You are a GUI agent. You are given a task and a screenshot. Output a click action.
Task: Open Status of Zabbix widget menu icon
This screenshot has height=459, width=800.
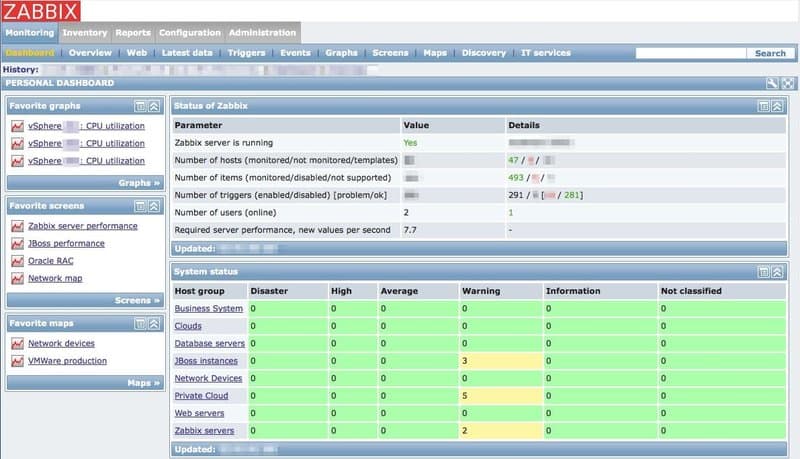click(763, 106)
